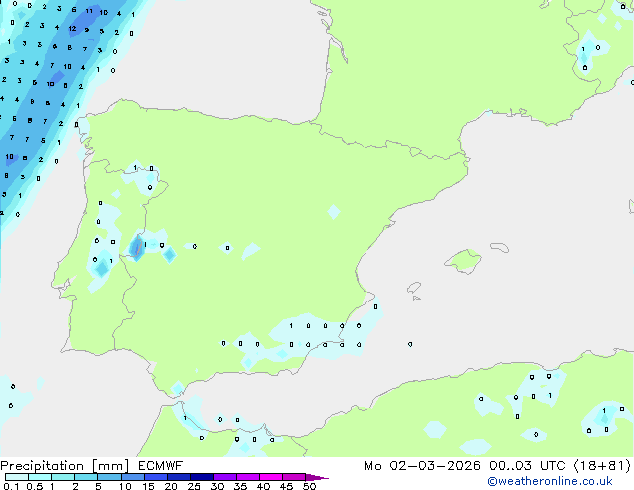Click the 00..03 UTC time text

pos(527,466)
